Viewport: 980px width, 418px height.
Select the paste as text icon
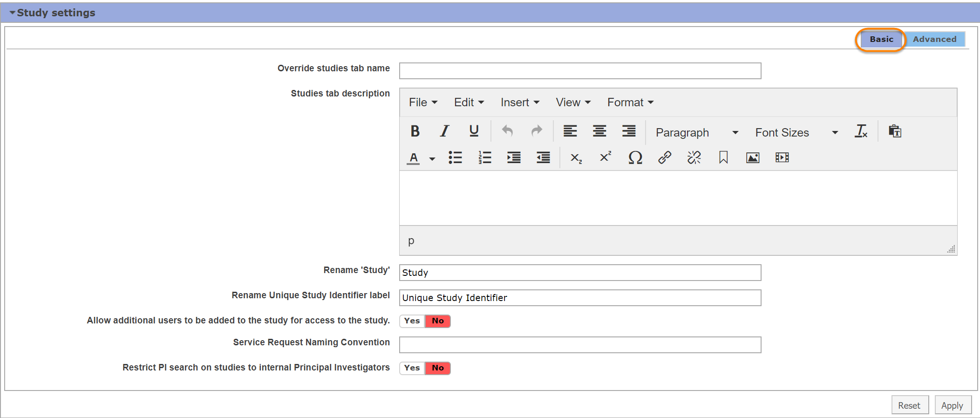pos(895,131)
